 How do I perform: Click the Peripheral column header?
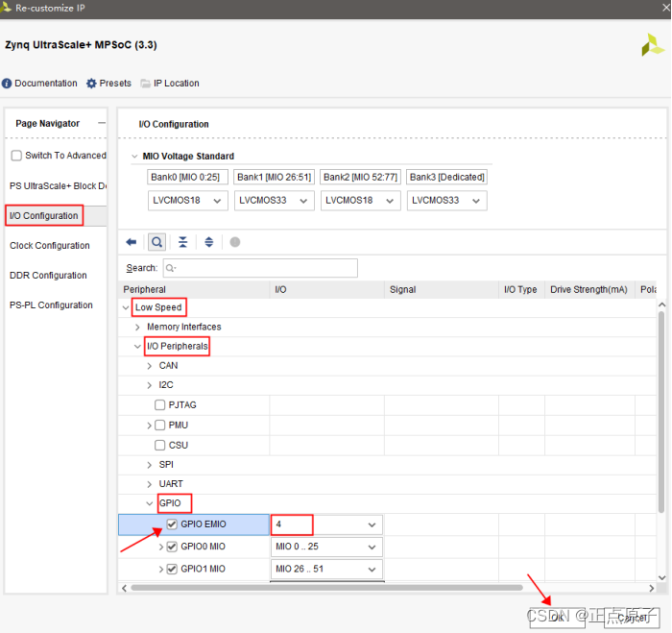click(x=194, y=289)
